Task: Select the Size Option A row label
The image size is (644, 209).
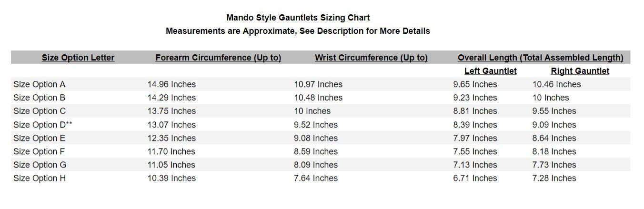Action: (x=40, y=84)
